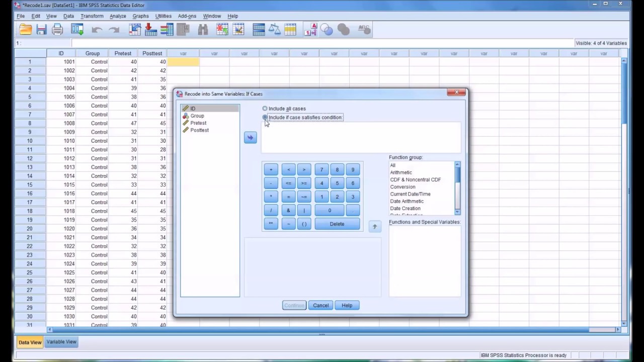Click the parentheses keypad button
The image size is (644, 362).
[x=304, y=224]
